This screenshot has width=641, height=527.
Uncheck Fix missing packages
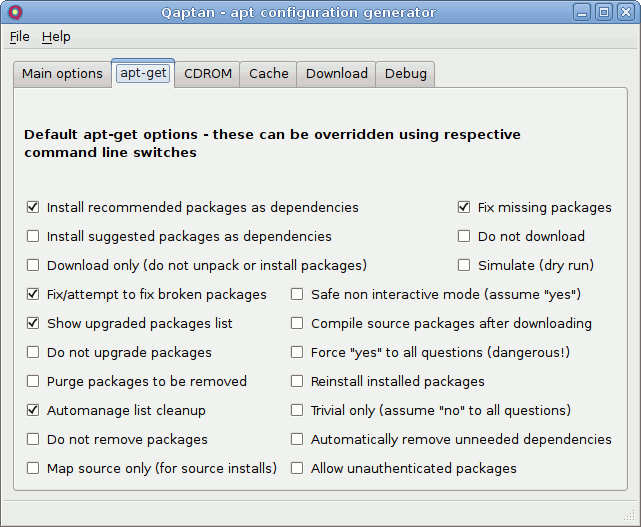pos(464,207)
